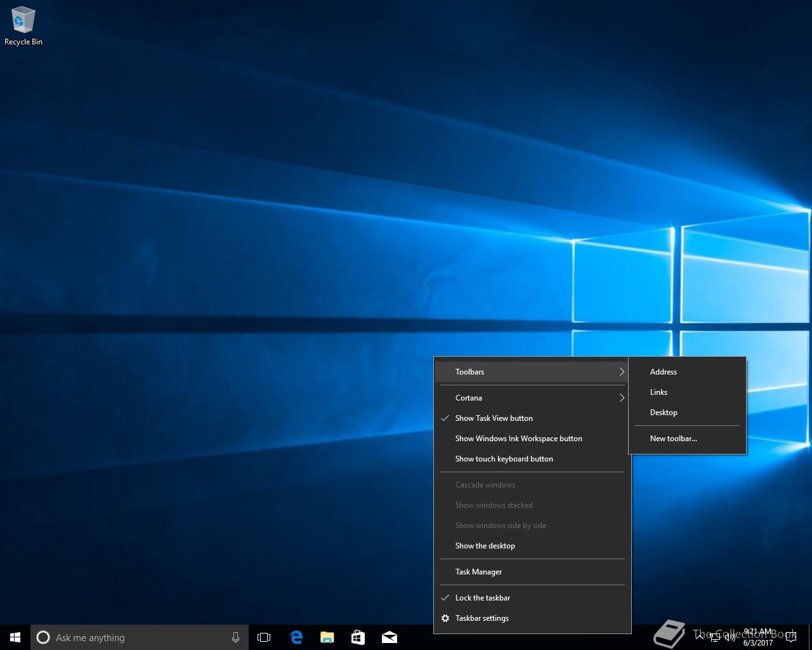
Task: Choose New toolbar... in the submenu
Action: click(x=673, y=439)
